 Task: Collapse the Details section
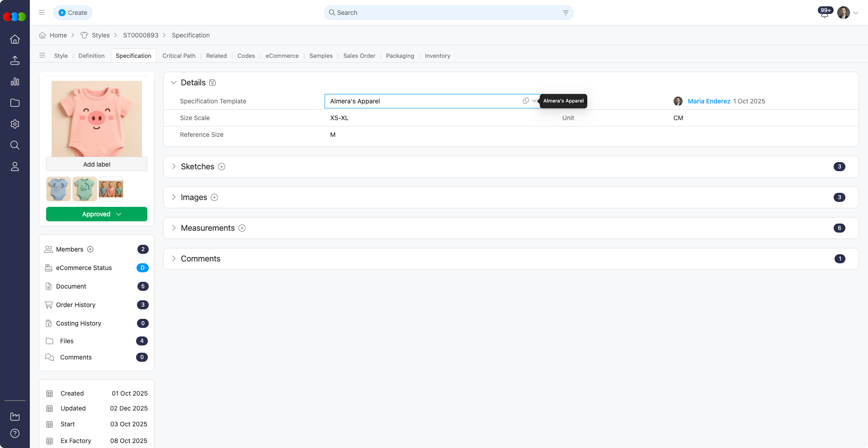pyautogui.click(x=174, y=83)
